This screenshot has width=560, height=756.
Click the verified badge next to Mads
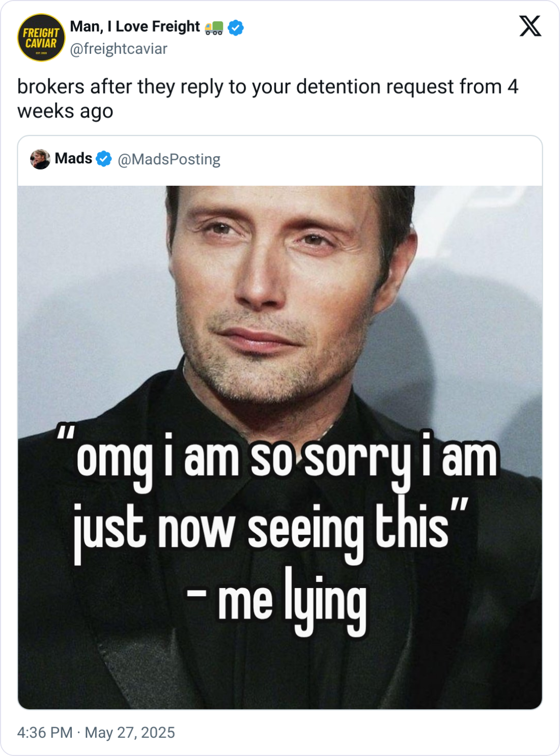click(x=104, y=159)
